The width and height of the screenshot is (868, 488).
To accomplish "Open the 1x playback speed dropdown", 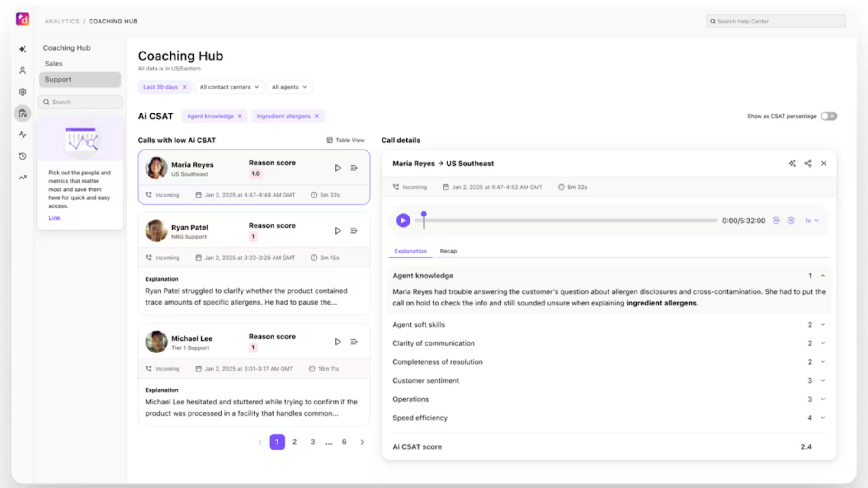I will click(x=811, y=221).
